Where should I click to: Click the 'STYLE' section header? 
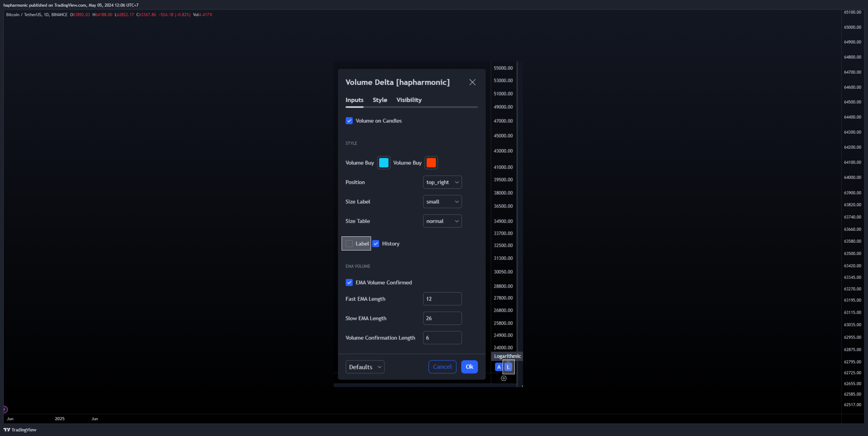click(x=351, y=143)
